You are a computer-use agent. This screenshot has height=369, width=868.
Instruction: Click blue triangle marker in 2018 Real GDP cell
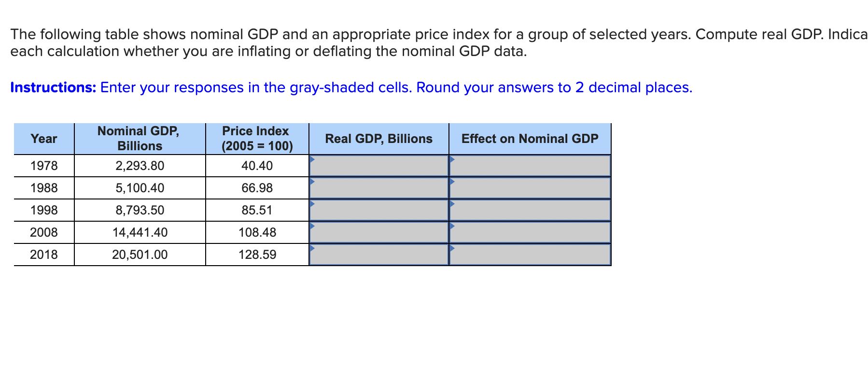click(x=312, y=248)
